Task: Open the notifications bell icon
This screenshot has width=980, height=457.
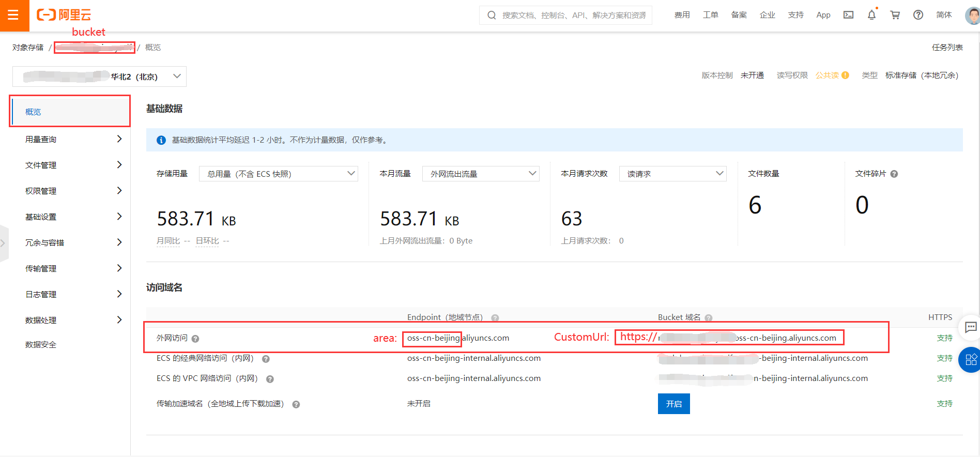Action: [x=871, y=15]
